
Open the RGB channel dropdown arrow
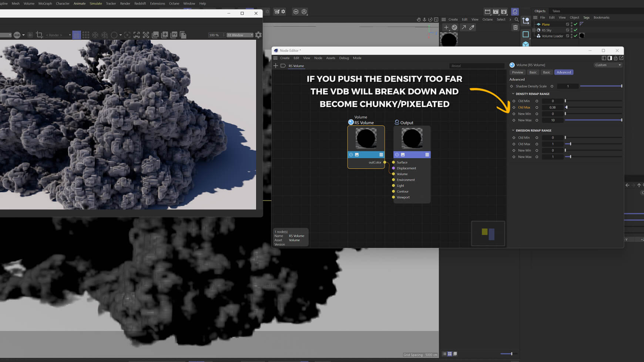point(23,35)
